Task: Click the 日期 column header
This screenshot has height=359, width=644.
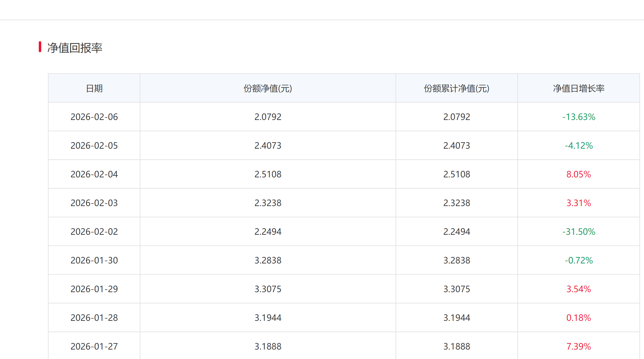Action: coord(94,89)
